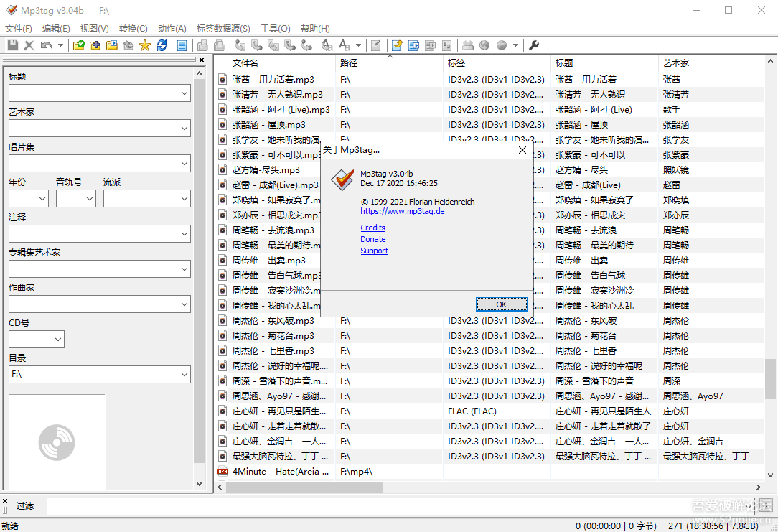This screenshot has height=532, width=778.
Task: Expand the 唱片集 field dropdown
Action: [184, 164]
